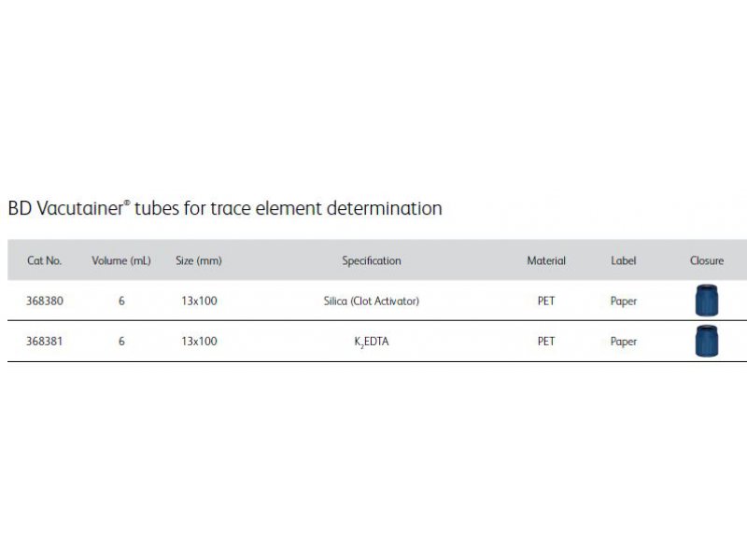Click Silica (Clot Activator) specification cell
Viewport: 747px width, 560px height.
[x=371, y=301]
